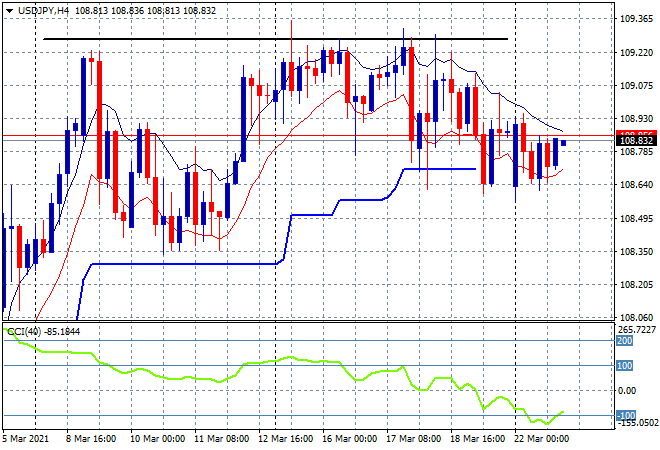
Task: Select the CCI 0.00 level label
Action: [x=627, y=391]
